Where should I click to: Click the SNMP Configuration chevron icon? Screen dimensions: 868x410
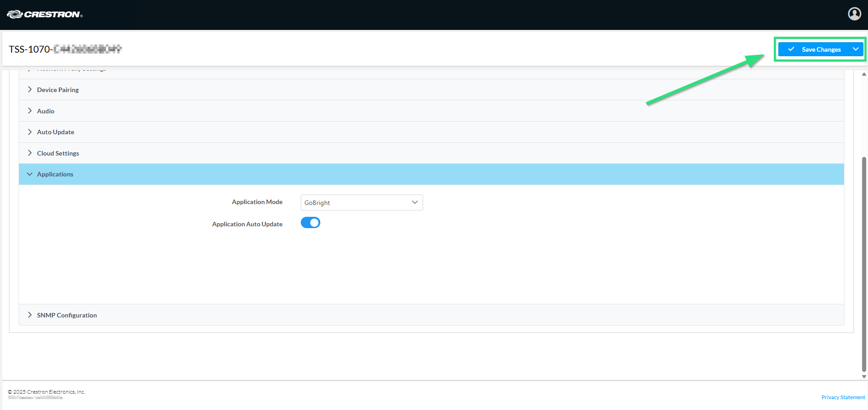coord(30,315)
